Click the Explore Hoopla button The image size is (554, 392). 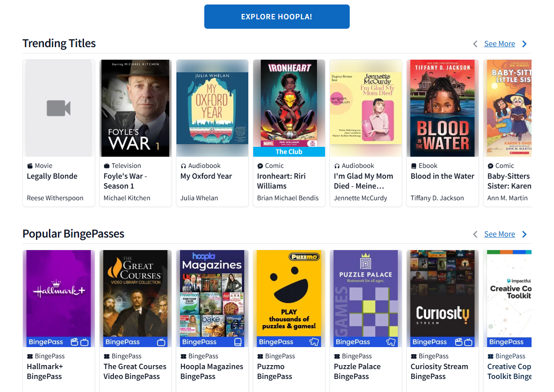[277, 17]
